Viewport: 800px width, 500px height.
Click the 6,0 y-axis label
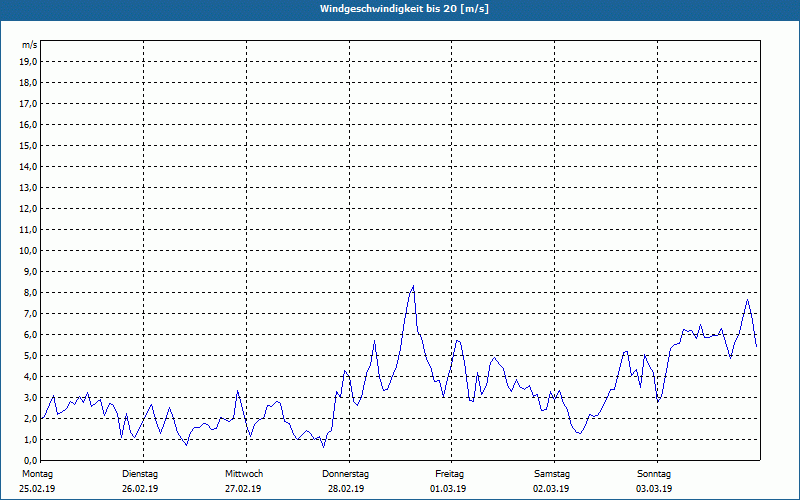pyautogui.click(x=30, y=335)
